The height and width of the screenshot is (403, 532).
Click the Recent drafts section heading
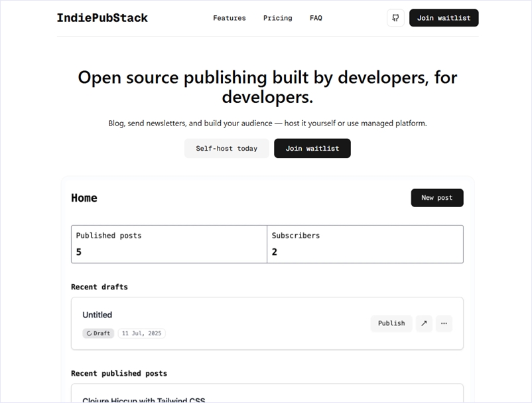coord(99,287)
